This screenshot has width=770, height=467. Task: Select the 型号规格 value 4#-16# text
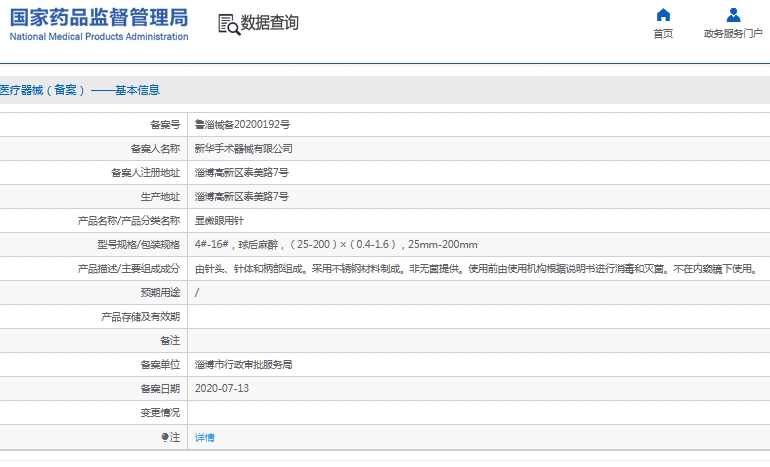point(336,245)
